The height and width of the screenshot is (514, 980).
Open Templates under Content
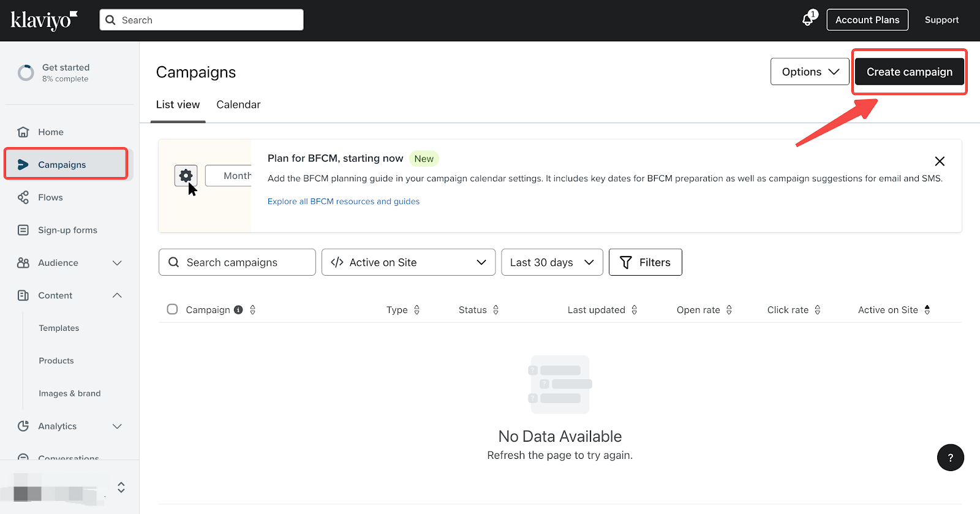[59, 328]
